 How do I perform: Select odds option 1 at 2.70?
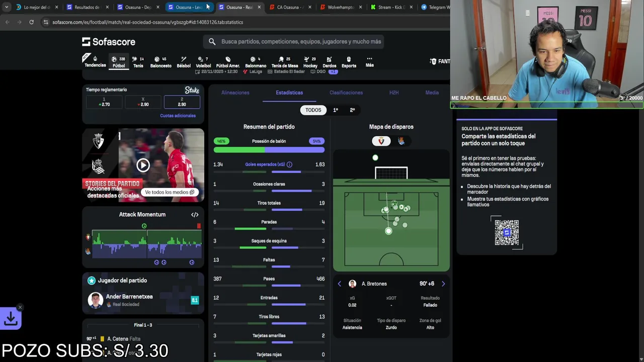[x=104, y=102]
